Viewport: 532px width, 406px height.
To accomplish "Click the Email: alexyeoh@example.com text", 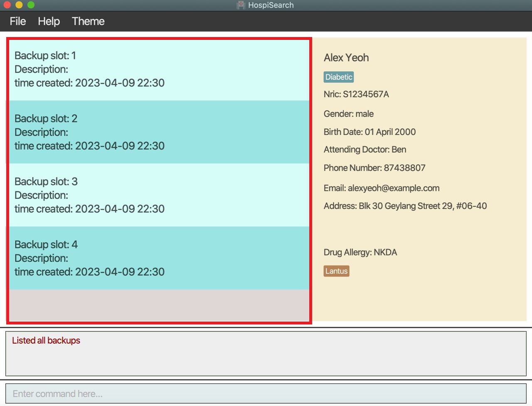I will point(382,188).
